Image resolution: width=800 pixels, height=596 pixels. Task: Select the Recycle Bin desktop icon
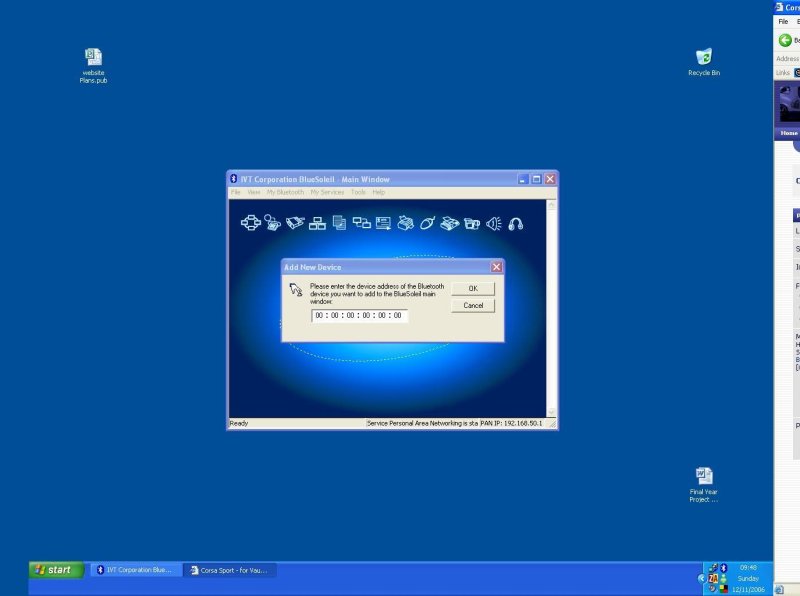click(704, 62)
